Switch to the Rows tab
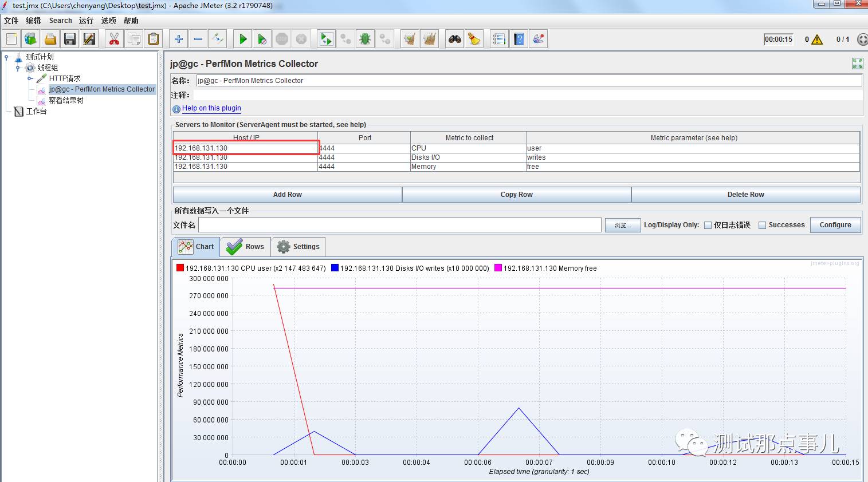 tap(245, 247)
